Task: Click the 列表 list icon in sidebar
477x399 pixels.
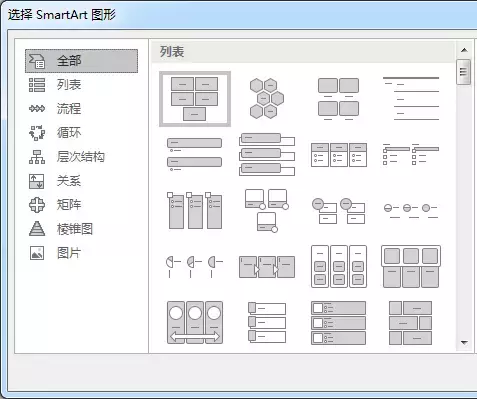Action: tap(37, 85)
